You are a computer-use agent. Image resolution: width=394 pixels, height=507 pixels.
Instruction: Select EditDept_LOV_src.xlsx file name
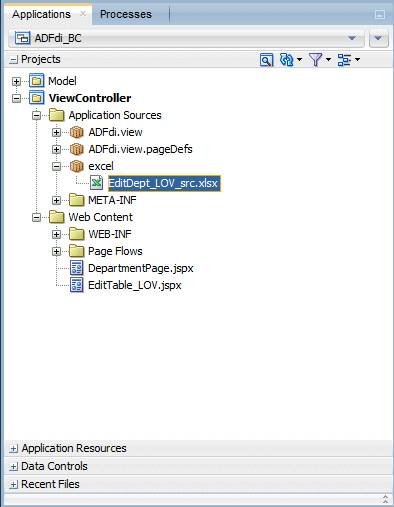(x=164, y=183)
